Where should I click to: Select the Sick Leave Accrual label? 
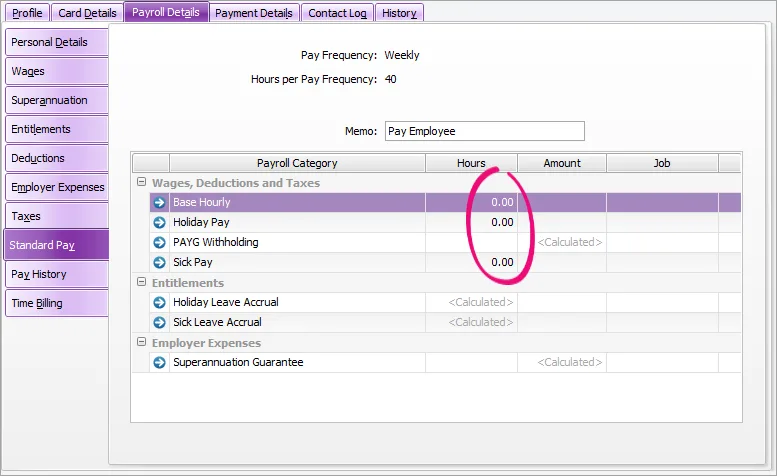[x=217, y=322]
